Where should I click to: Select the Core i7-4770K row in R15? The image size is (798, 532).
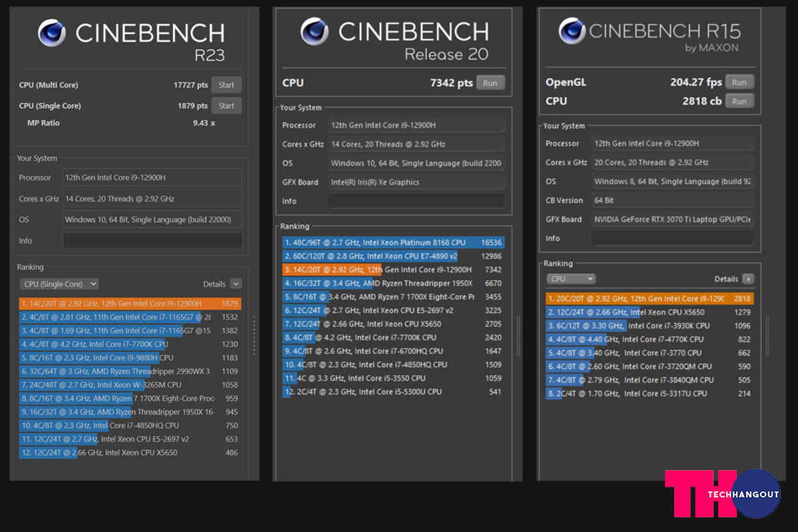coord(650,339)
